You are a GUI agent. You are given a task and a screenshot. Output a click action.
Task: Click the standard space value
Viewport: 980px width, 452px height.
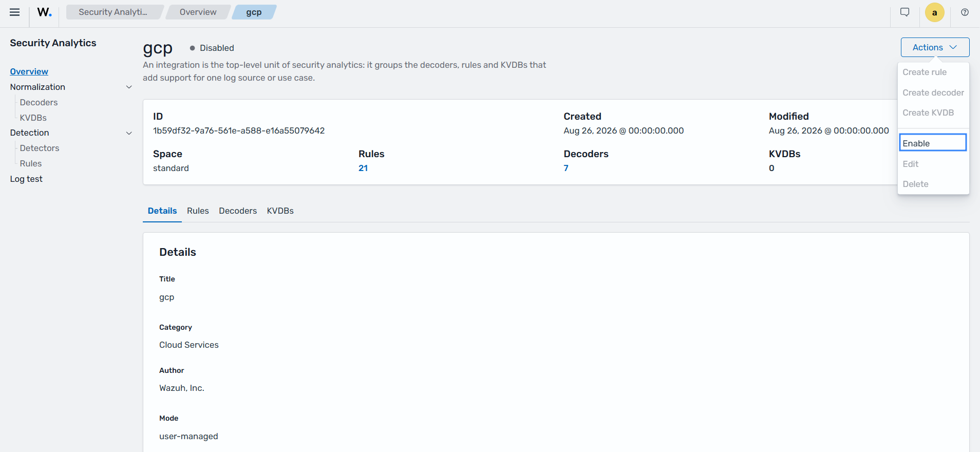tap(171, 168)
